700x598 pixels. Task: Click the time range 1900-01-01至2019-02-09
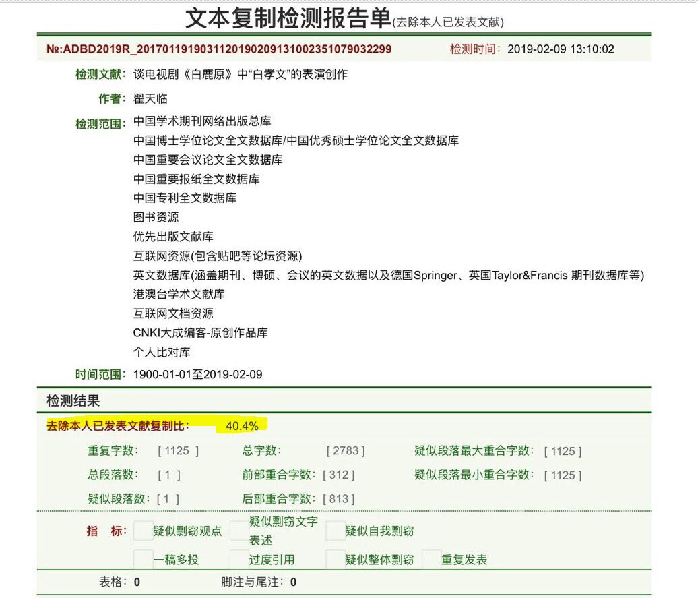198,374
